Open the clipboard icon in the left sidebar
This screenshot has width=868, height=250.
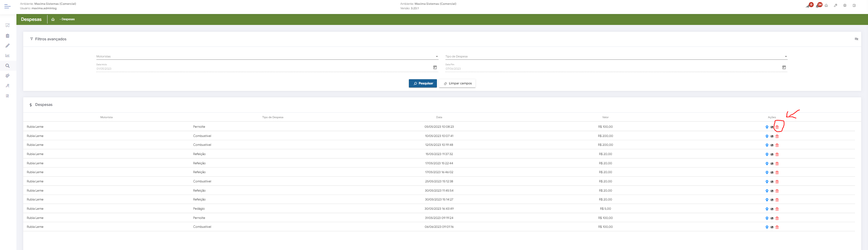[x=8, y=36]
